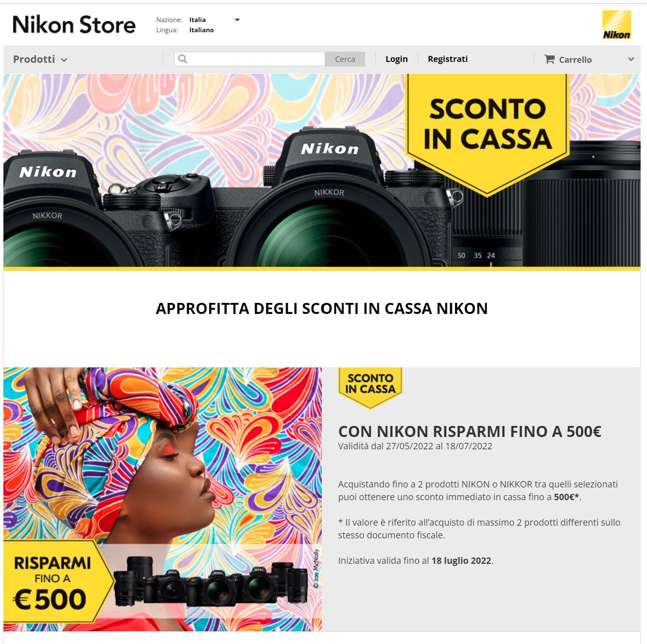Open the Nazione country dropdown arrow

[x=237, y=20]
